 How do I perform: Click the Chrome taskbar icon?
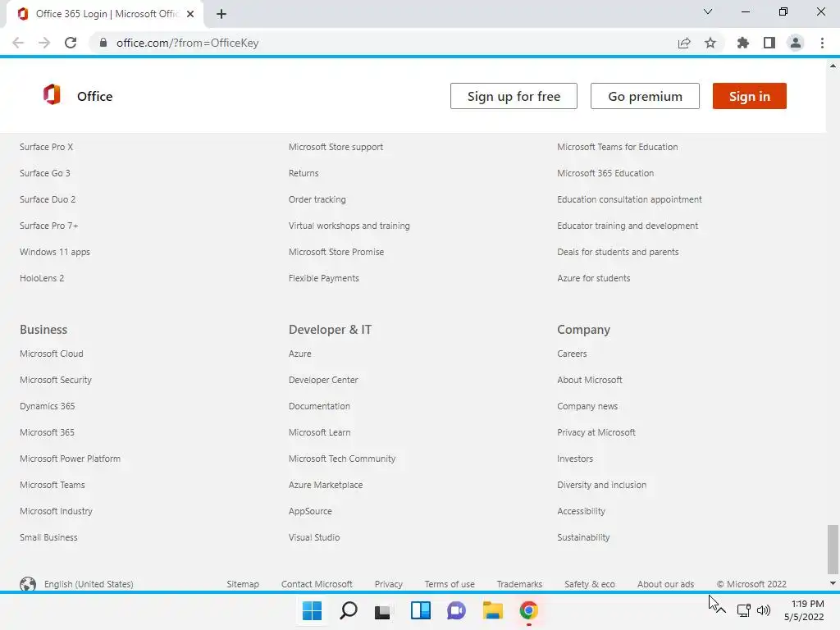pos(529,610)
